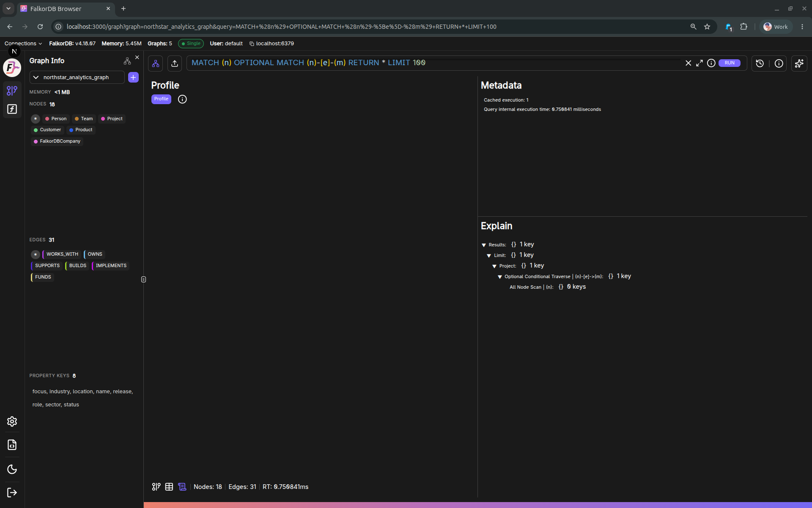Toggle the Team node label
This screenshot has width=812, height=508.
point(84,119)
